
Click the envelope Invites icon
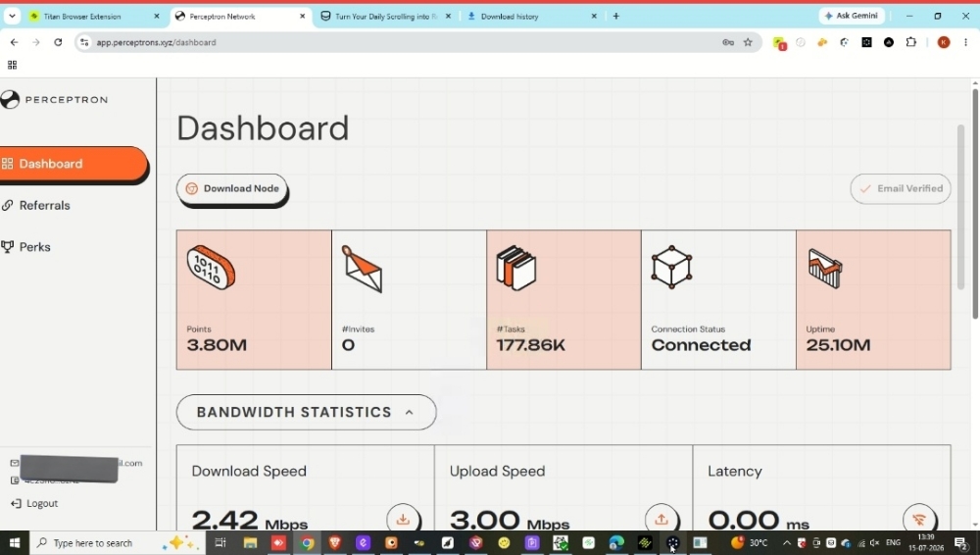[362, 269]
